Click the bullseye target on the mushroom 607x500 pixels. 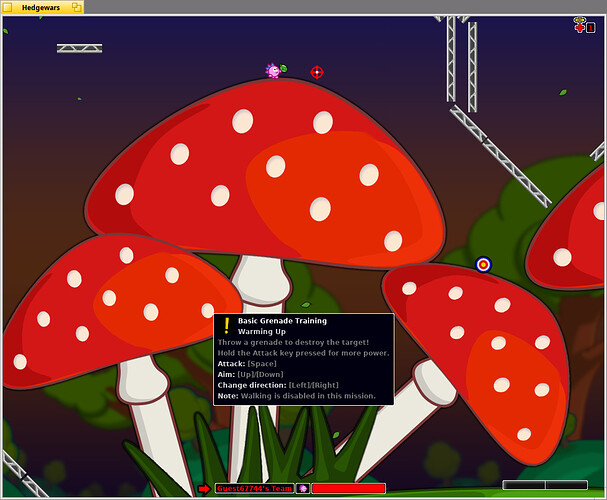click(483, 265)
